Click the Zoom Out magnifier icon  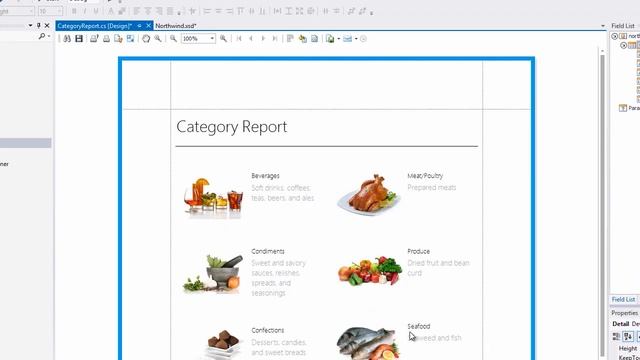click(173, 39)
